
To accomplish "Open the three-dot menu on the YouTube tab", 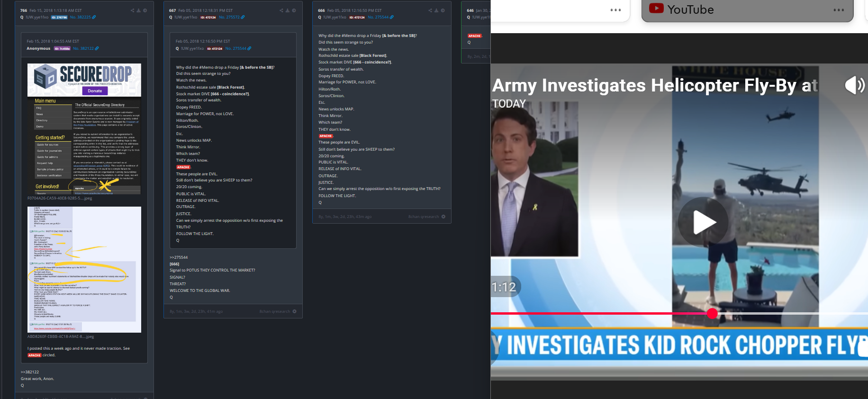I will [839, 10].
